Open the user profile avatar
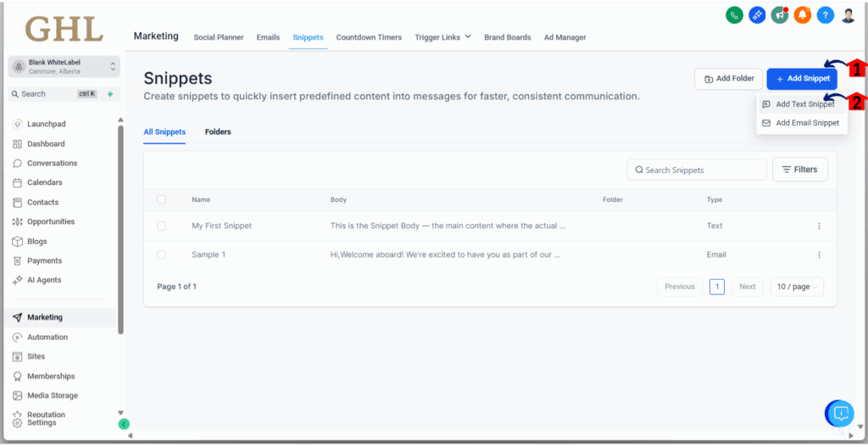868x446 pixels. (848, 15)
